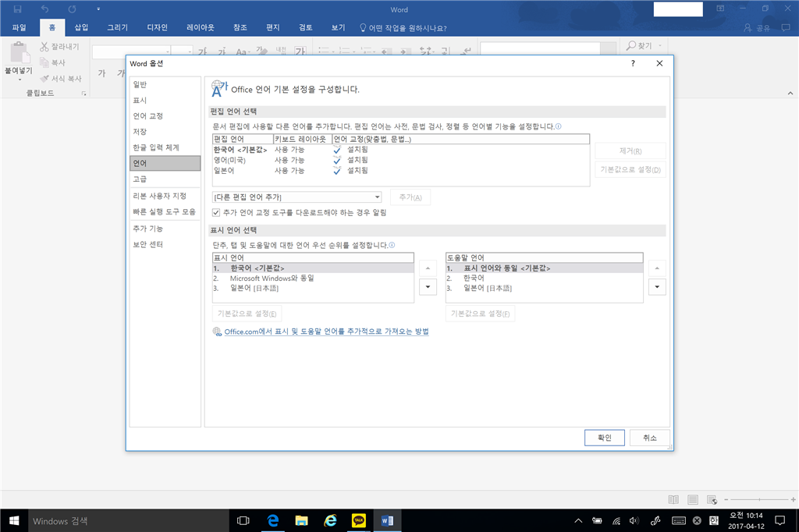Collapse the ribbon with the chevron arrow
The height and width of the screenshot is (532, 799).
point(790,94)
